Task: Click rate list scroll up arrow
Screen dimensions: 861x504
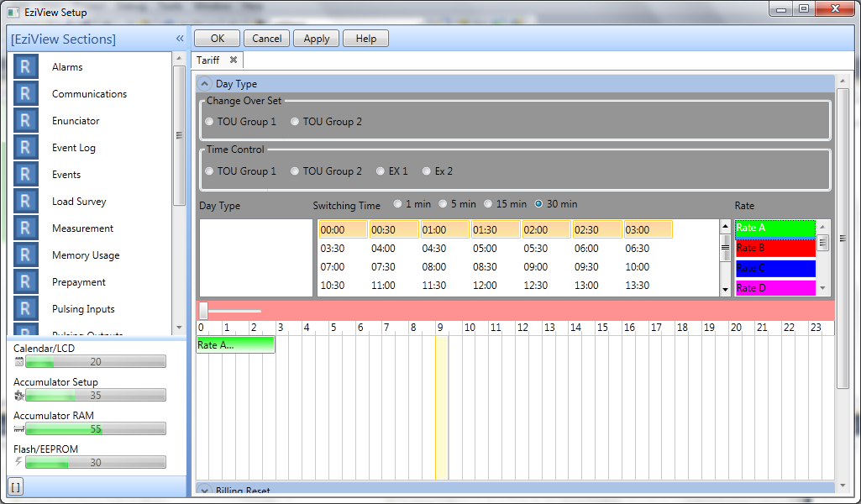Action: pyautogui.click(x=822, y=226)
